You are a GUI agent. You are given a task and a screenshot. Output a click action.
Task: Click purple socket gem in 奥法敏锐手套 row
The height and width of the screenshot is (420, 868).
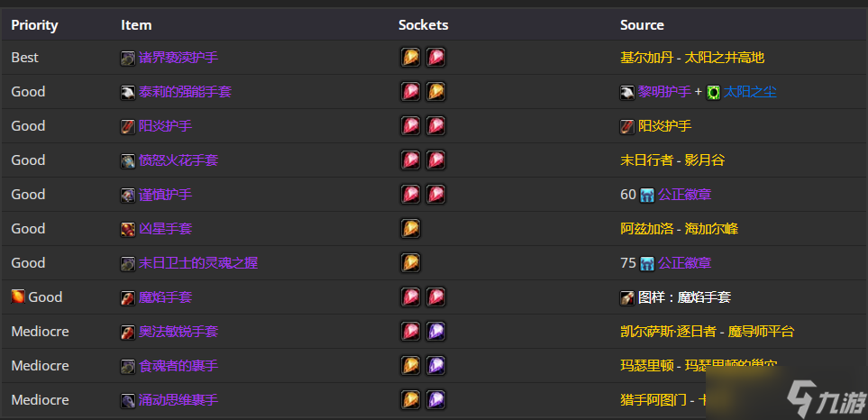click(435, 332)
